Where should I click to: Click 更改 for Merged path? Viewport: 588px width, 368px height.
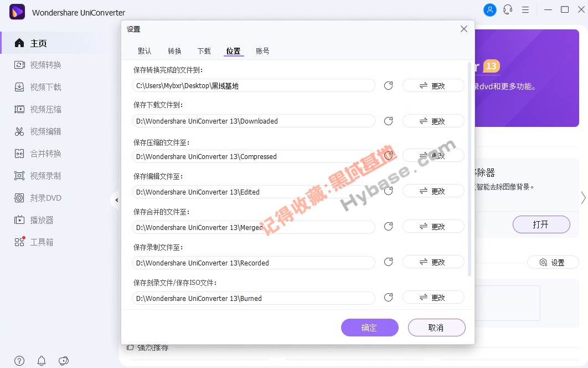433,227
